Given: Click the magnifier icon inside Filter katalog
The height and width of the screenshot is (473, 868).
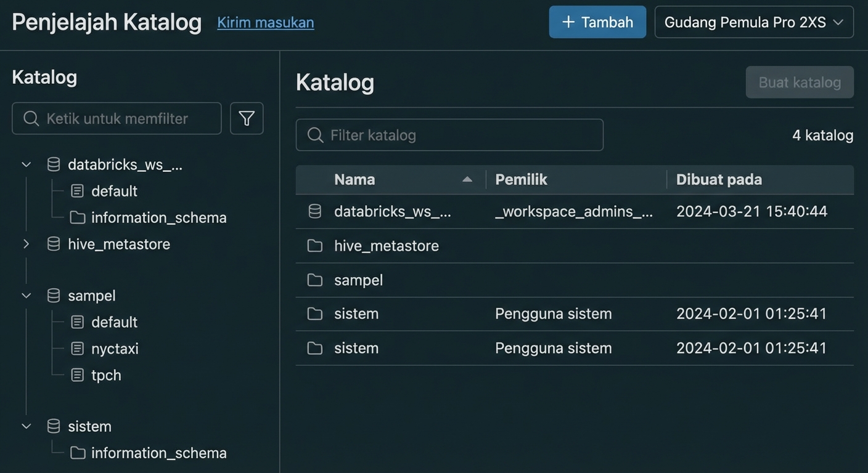Looking at the screenshot, I should pyautogui.click(x=314, y=135).
